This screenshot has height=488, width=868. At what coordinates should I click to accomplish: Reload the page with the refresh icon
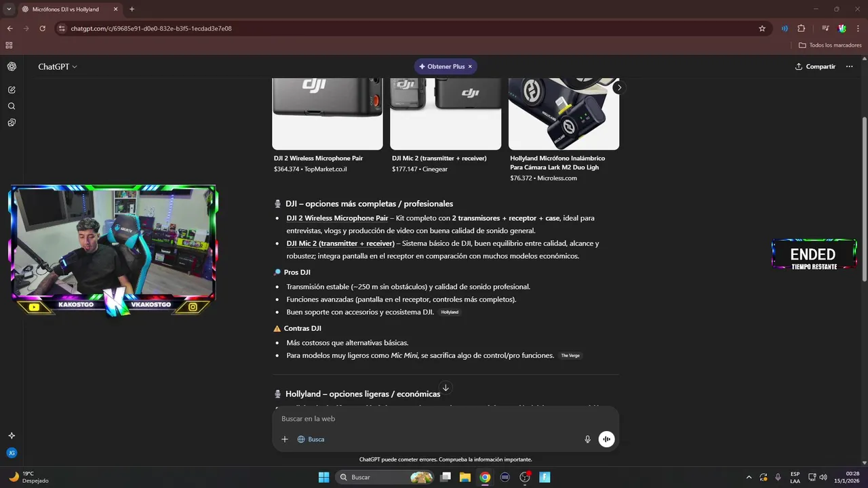(x=42, y=28)
